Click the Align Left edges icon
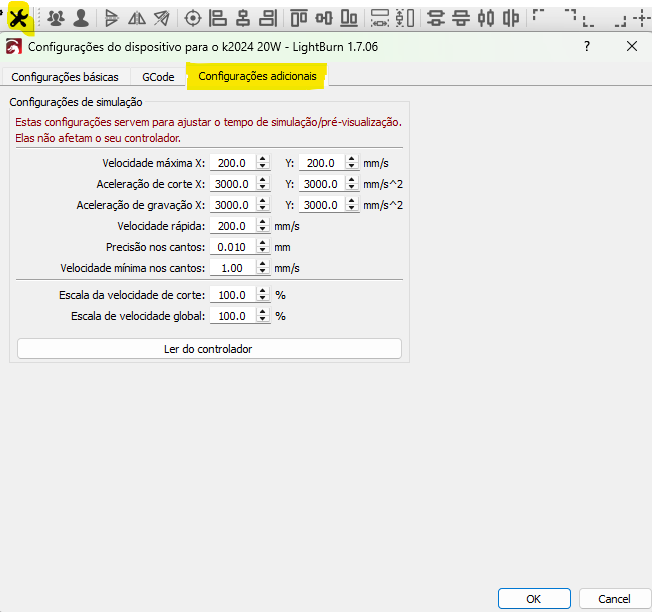The image size is (652, 612). tap(218, 17)
